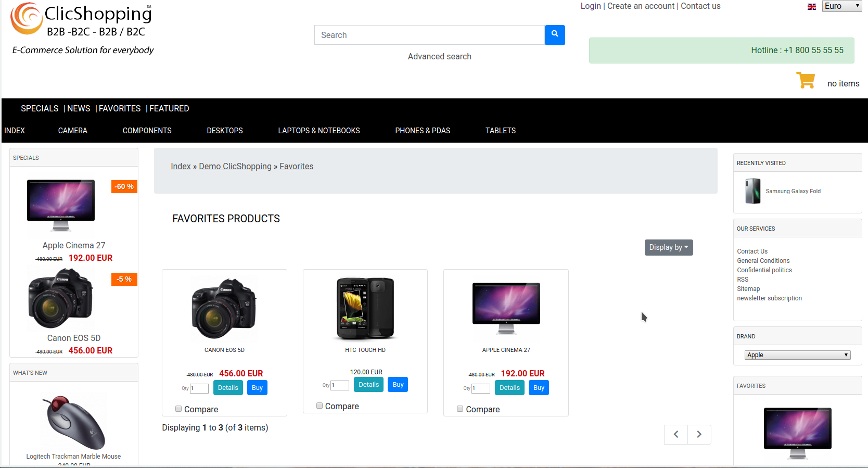Open the COMPONENTS category
868x468 pixels.
coord(147,131)
